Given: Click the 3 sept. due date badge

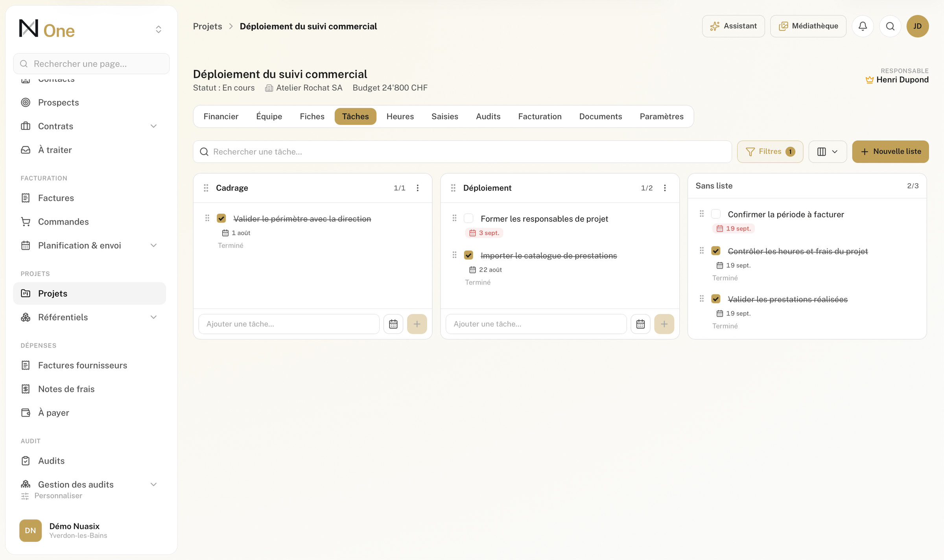Looking at the screenshot, I should 484,233.
